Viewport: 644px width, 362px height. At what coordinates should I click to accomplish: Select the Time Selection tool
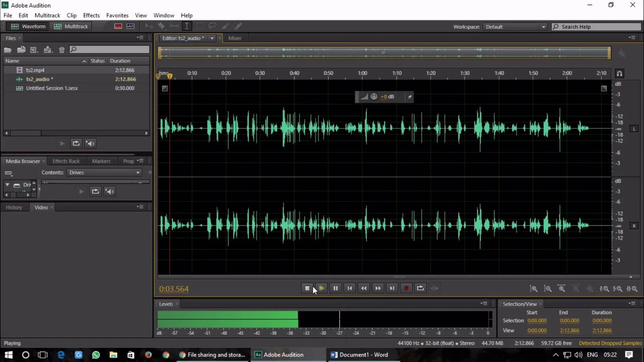(186, 26)
